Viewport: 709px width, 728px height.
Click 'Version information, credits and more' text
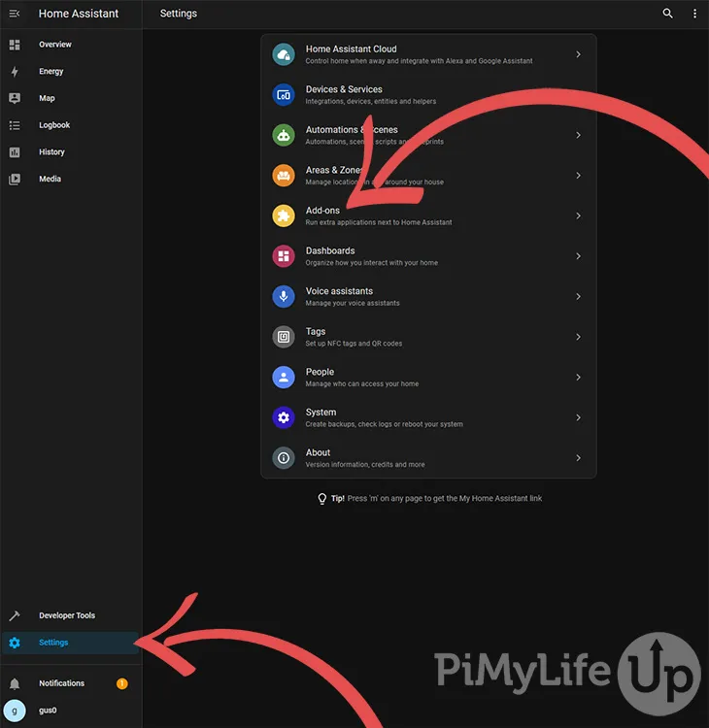pyautogui.click(x=365, y=465)
